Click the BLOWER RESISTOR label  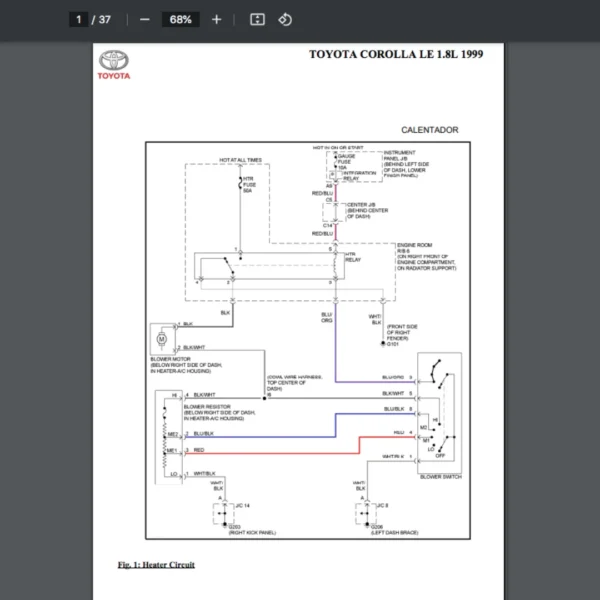(207, 407)
